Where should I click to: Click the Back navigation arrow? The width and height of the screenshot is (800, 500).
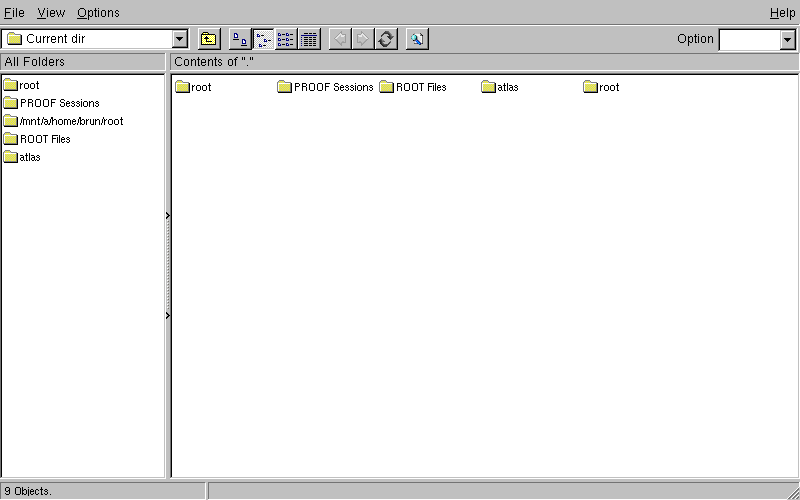(340, 39)
